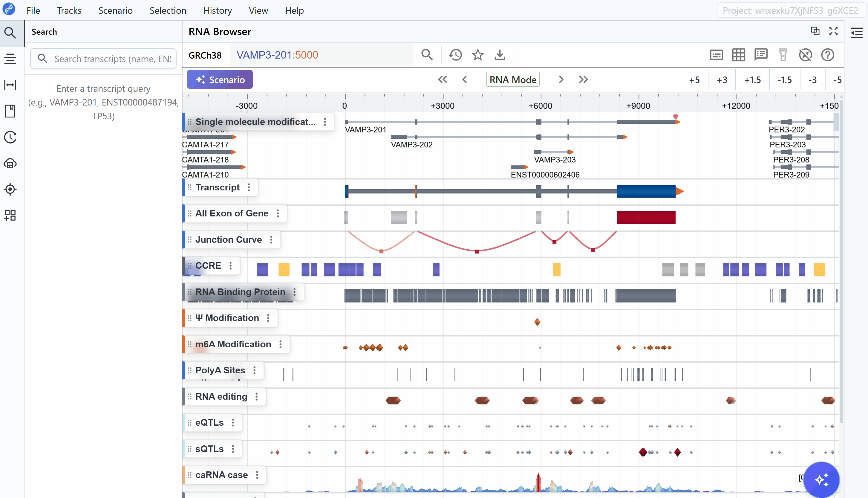Image resolution: width=868 pixels, height=498 pixels.
Task: Click the help question mark icon
Action: click(x=827, y=55)
